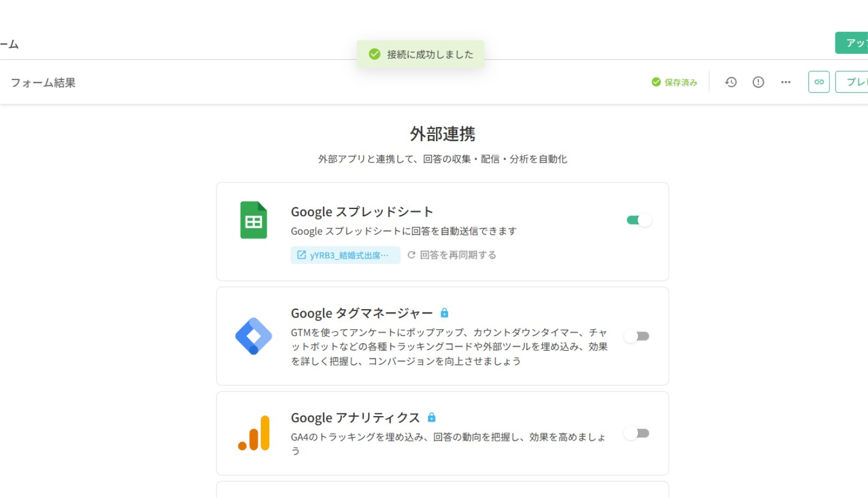868x498 pixels.
Task: Click the 外部連携 page heading
Action: (x=443, y=134)
